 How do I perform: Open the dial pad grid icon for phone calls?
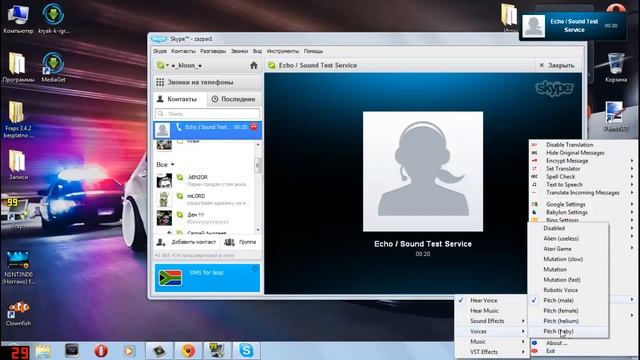[160, 82]
